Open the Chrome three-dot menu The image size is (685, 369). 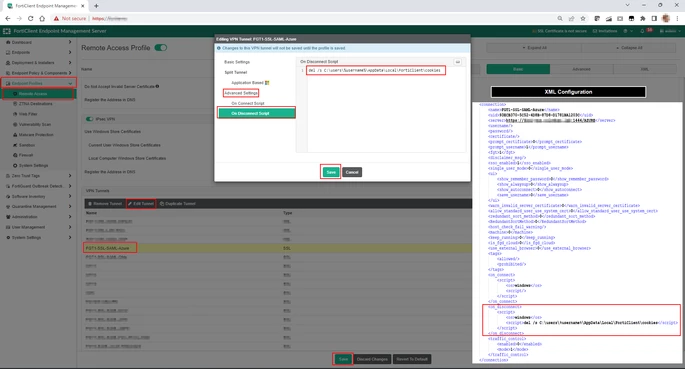pos(678,18)
